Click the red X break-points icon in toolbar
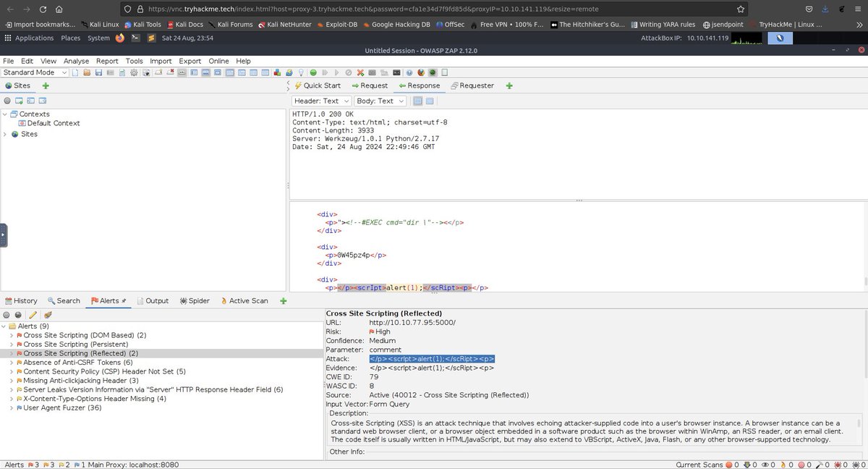This screenshot has height=469, width=868. click(x=360, y=72)
